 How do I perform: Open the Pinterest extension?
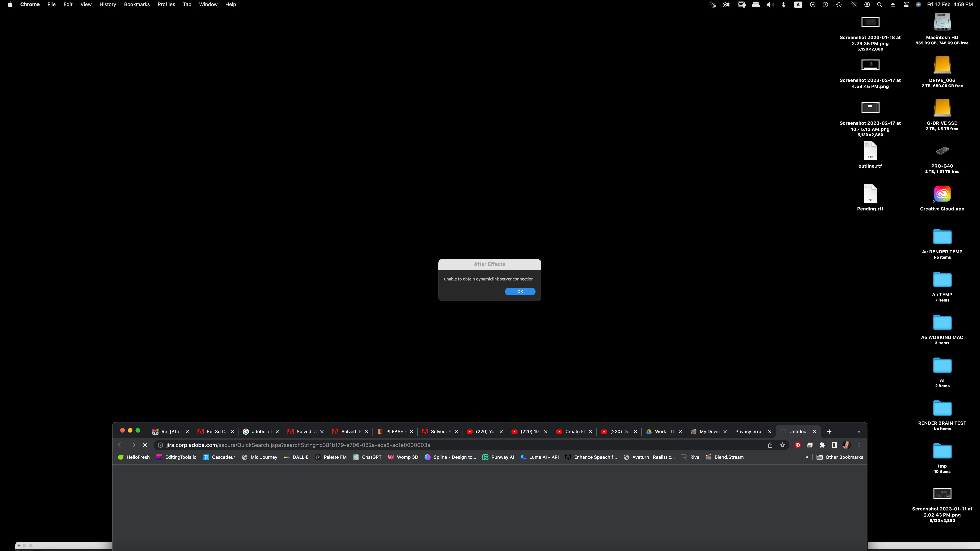click(798, 445)
